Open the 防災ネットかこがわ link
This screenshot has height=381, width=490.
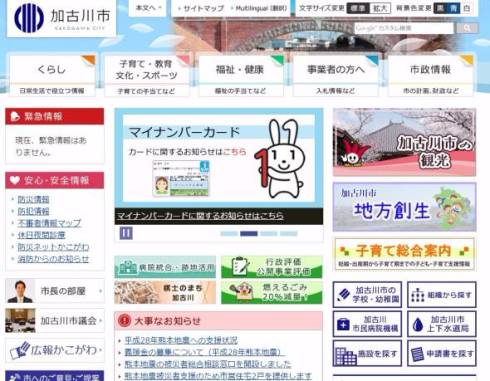(53, 247)
